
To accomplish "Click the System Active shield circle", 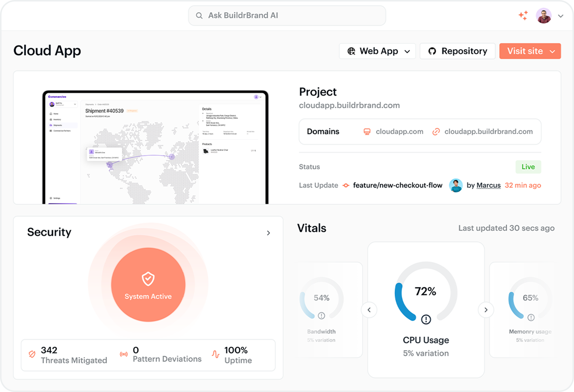I will coord(148,284).
